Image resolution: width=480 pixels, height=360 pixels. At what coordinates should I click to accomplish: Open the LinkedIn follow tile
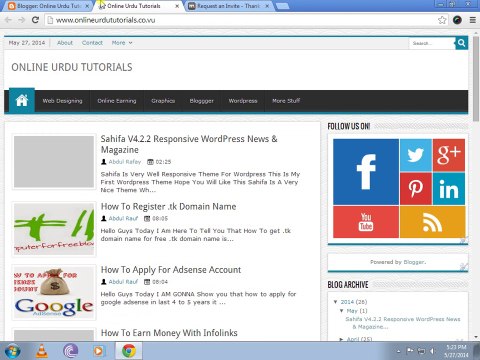click(449, 188)
